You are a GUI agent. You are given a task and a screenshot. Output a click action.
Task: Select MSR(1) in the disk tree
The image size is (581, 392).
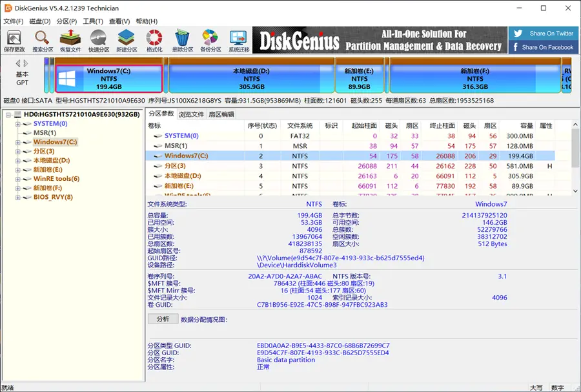click(45, 132)
